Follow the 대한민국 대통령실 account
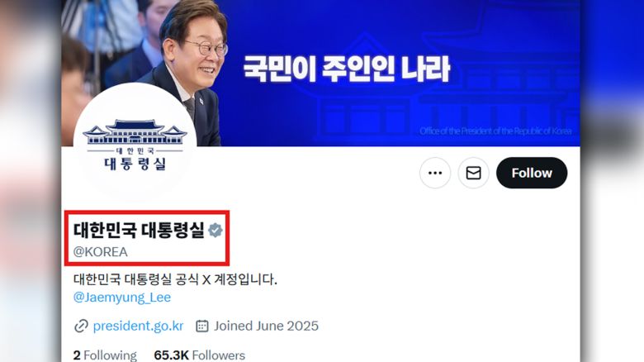This screenshot has height=362, width=644. pos(532,174)
